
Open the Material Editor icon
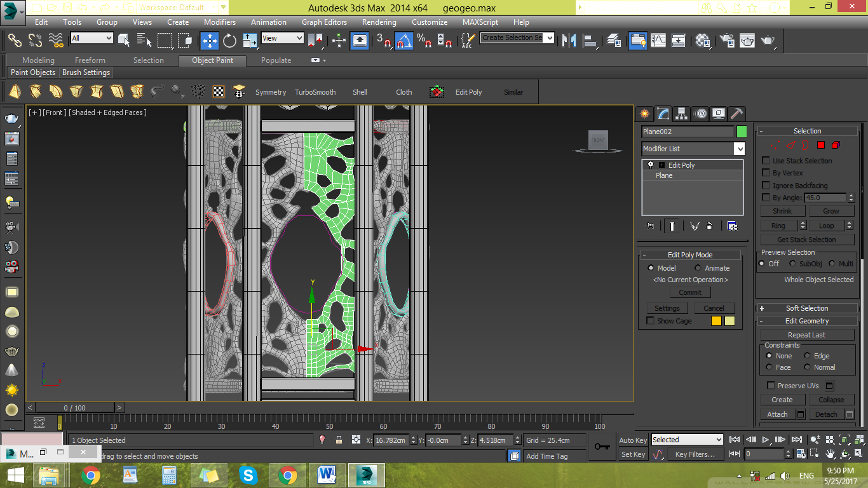click(x=703, y=41)
